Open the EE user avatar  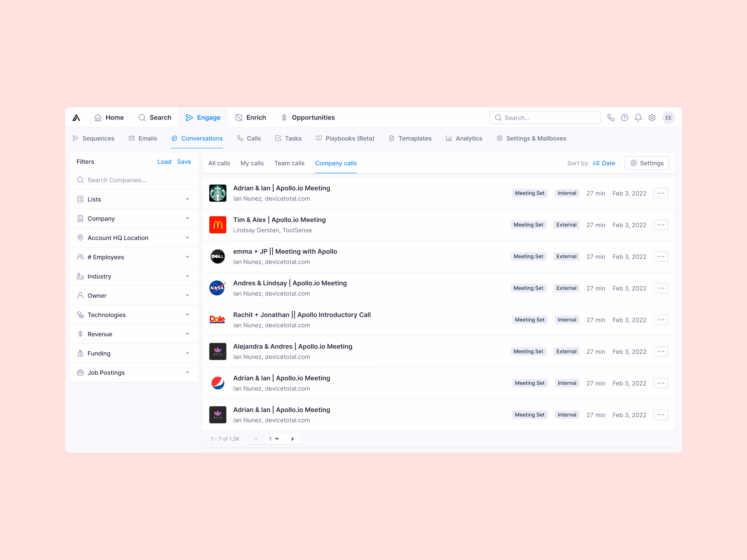click(x=668, y=118)
